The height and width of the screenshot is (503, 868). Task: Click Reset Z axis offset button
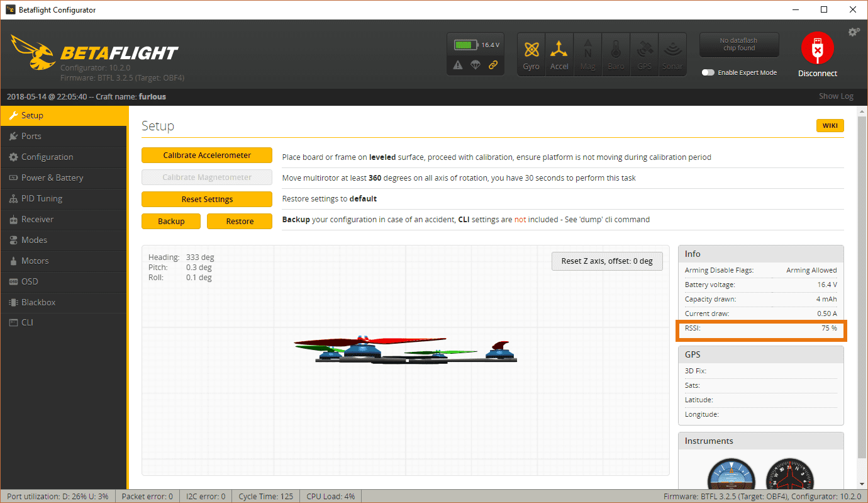coord(607,261)
